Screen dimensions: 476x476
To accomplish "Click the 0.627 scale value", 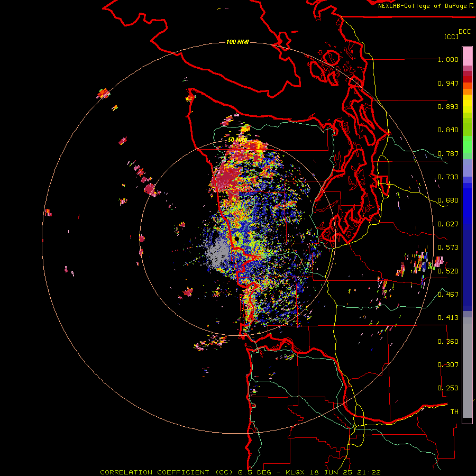I will coord(448,224).
